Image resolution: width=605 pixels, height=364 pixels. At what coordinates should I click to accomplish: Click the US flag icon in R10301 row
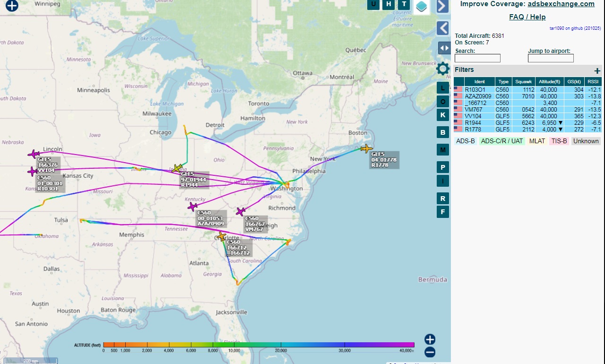458,89
